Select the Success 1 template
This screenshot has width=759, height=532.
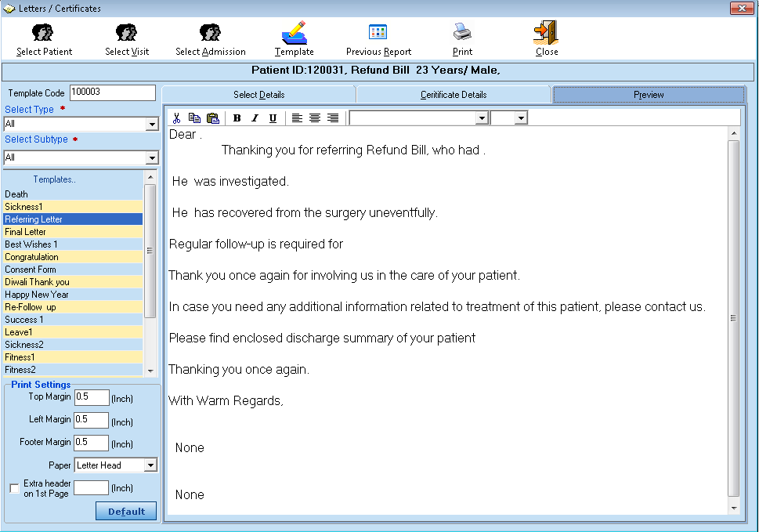coord(73,320)
